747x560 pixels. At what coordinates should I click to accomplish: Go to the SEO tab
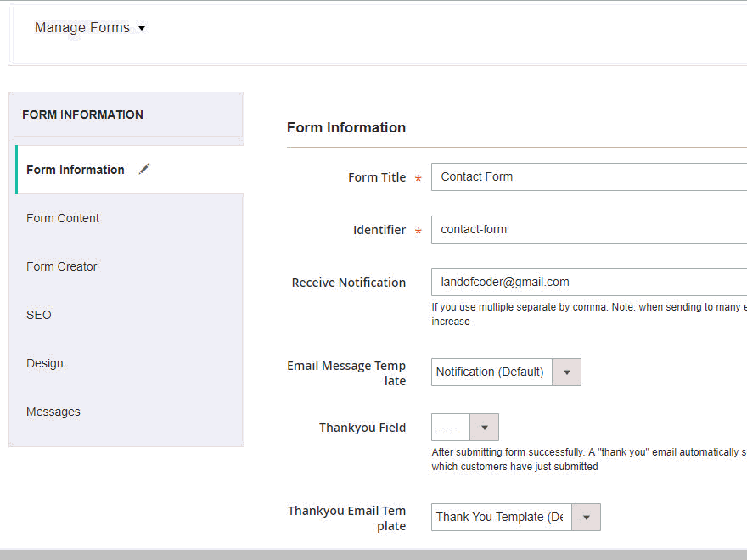[39, 315]
